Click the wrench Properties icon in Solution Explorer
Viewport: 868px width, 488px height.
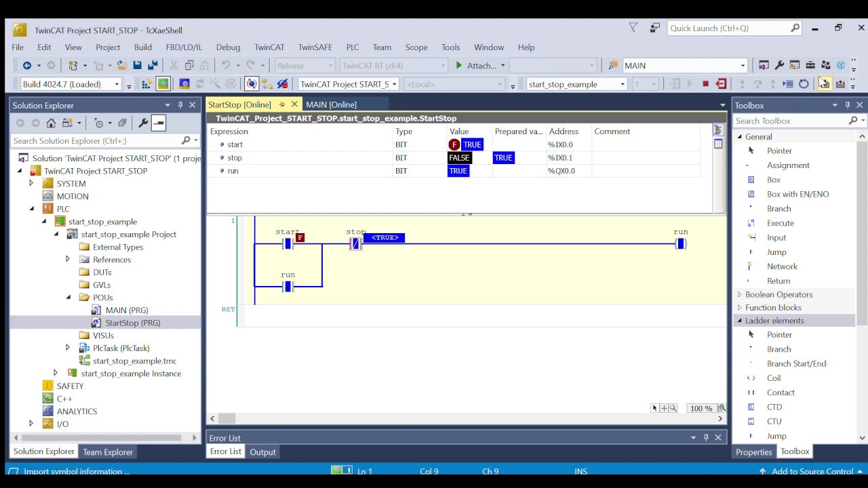143,123
